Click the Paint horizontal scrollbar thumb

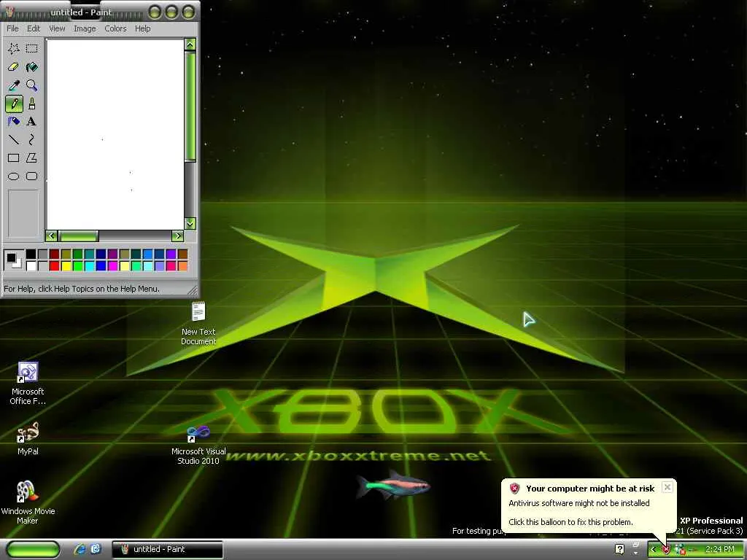78,236
